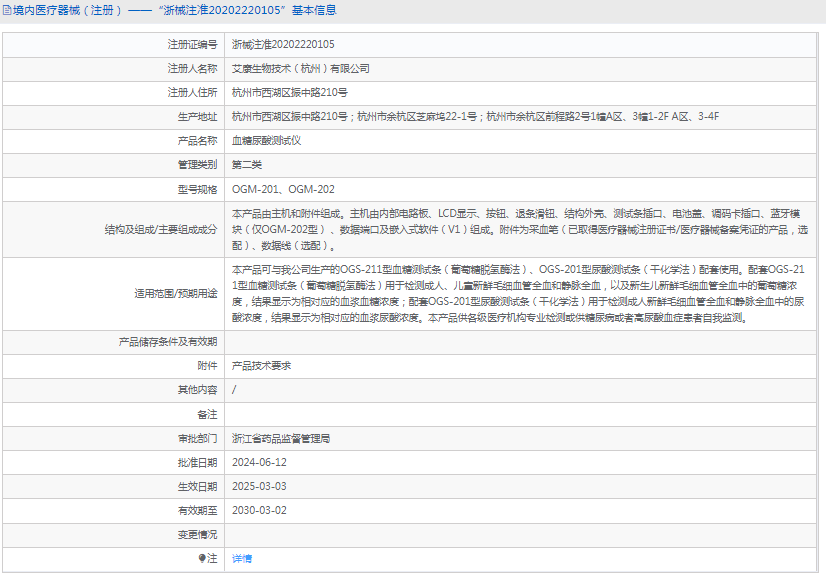
Task: Click the 适用范围/预期用途 label
Action: point(175,293)
